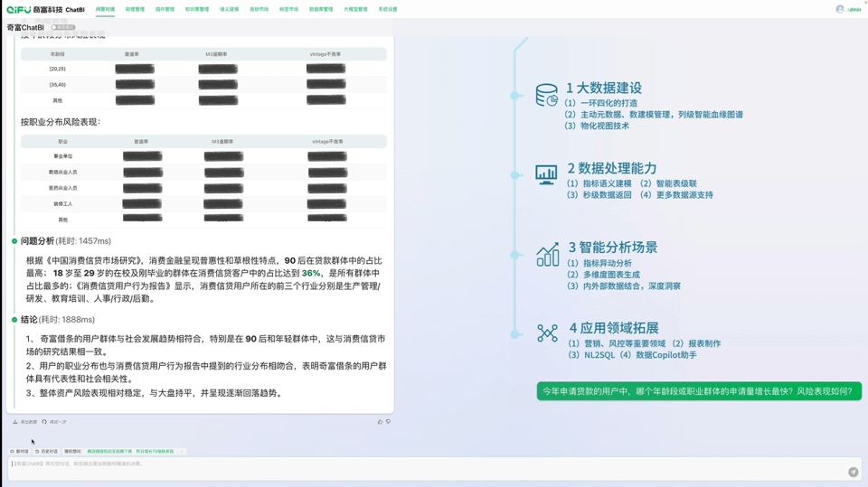Screen dimensions: 868x487
Task: Start a new chat with 新对话
Action: tap(19, 452)
